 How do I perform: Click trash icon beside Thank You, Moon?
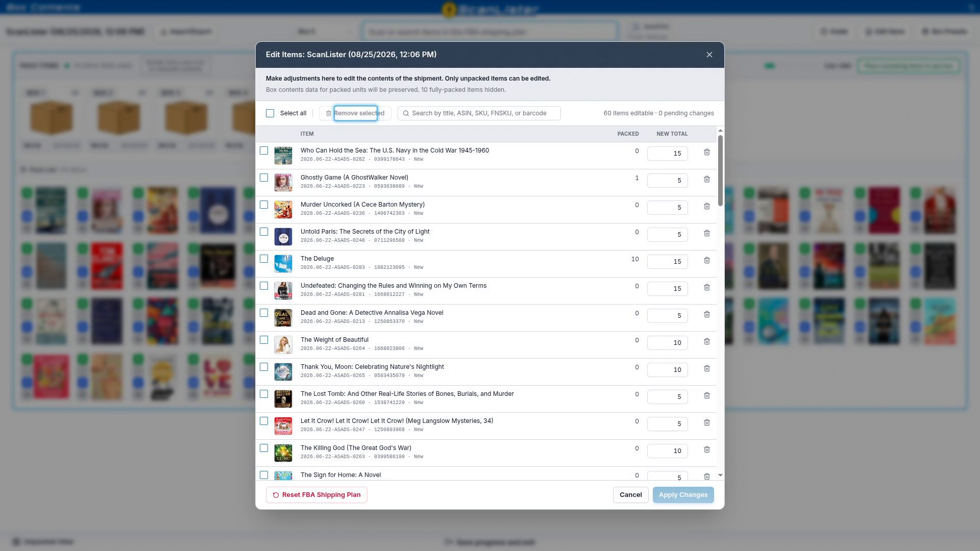(x=707, y=368)
